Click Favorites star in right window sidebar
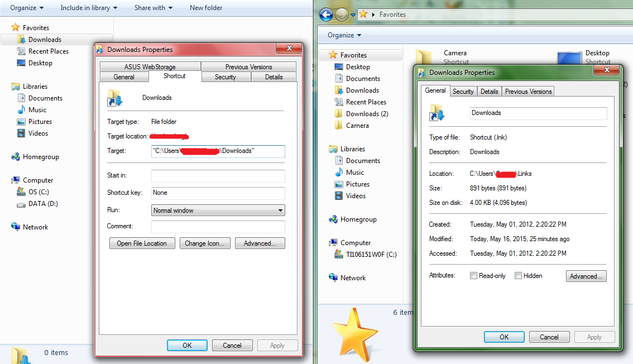The width and height of the screenshot is (633, 364). [x=333, y=55]
